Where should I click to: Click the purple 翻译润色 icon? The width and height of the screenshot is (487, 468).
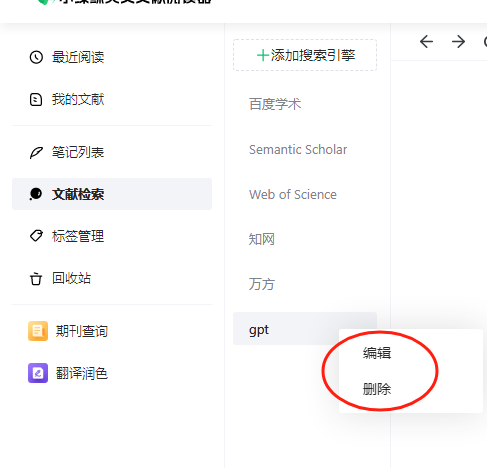[x=38, y=373]
